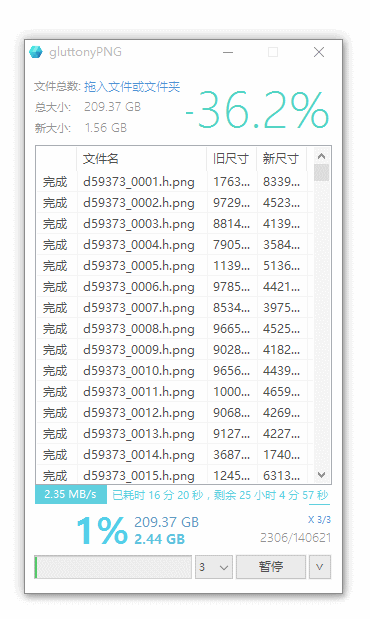Click 完成 status of d59373_0001.h.png
The image size is (370, 619).
(55, 182)
